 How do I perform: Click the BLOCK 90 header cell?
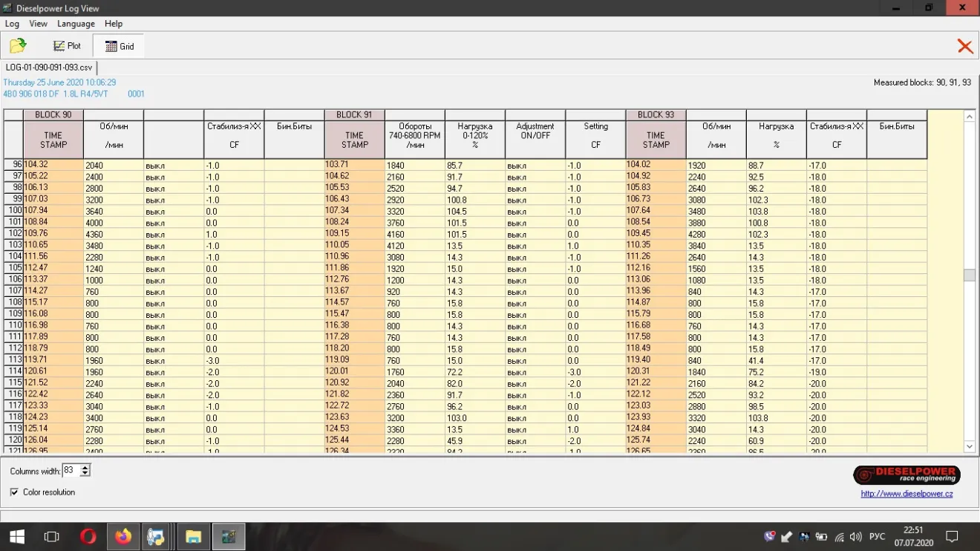click(x=53, y=115)
